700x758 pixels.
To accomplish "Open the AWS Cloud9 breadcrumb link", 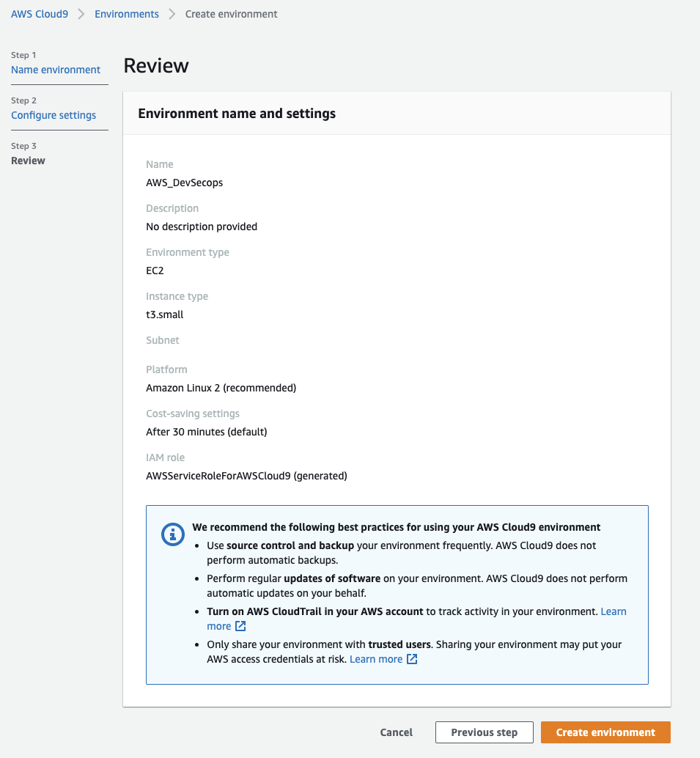I will [x=39, y=13].
